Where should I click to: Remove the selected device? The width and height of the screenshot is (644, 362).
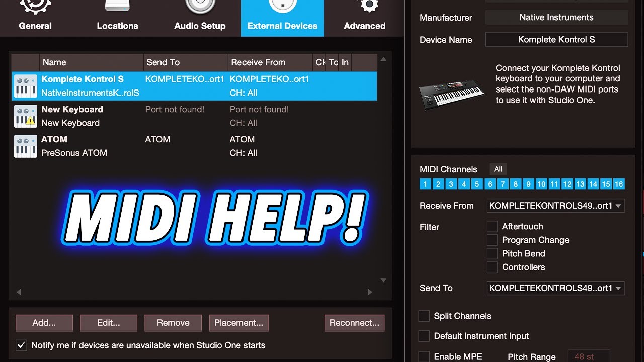coord(173,323)
